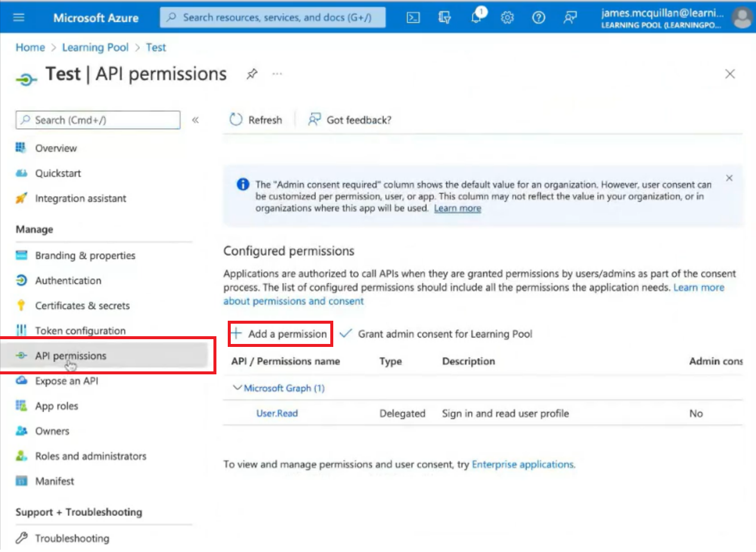
Task: Pin the Test API permissions page
Action: click(252, 74)
